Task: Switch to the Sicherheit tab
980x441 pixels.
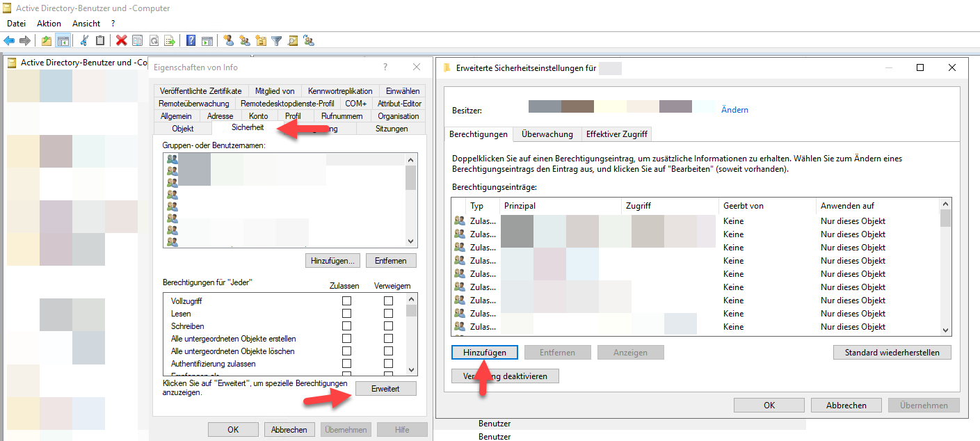Action: pyautogui.click(x=248, y=128)
